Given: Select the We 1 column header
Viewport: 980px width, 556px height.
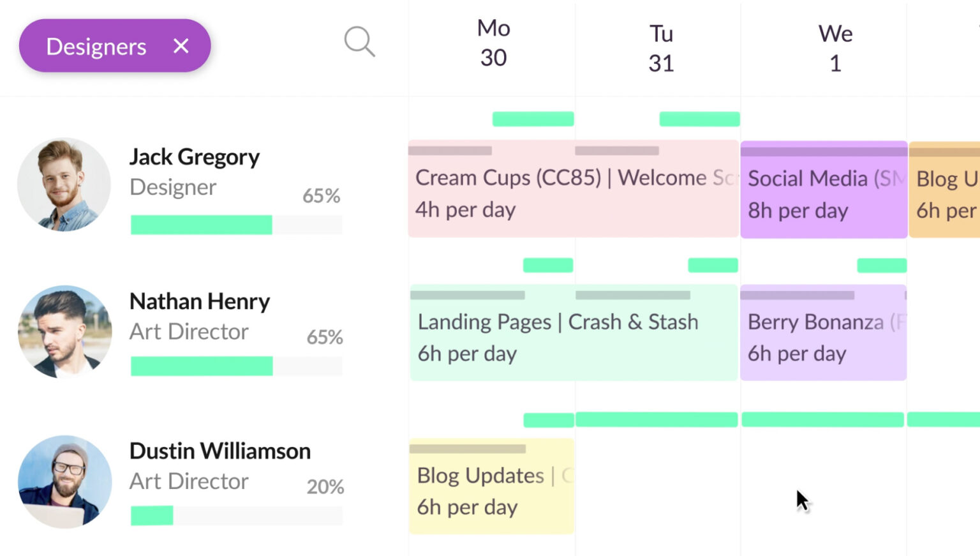Looking at the screenshot, I should point(835,48).
